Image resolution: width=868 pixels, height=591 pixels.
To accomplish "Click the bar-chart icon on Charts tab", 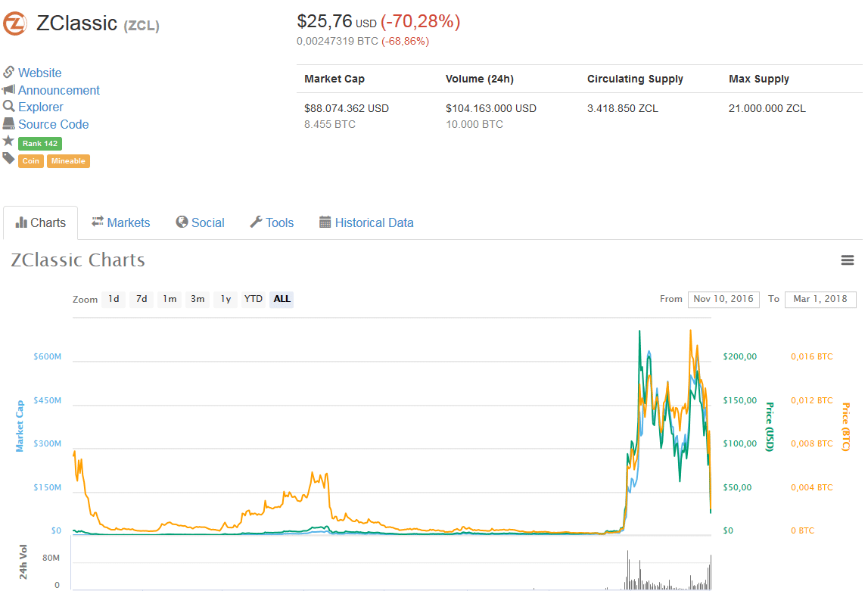I will point(21,222).
